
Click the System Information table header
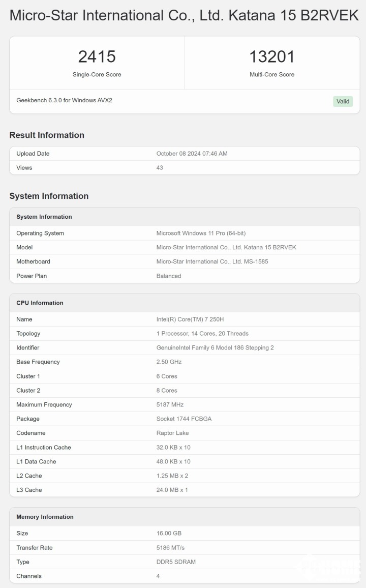[x=44, y=217]
